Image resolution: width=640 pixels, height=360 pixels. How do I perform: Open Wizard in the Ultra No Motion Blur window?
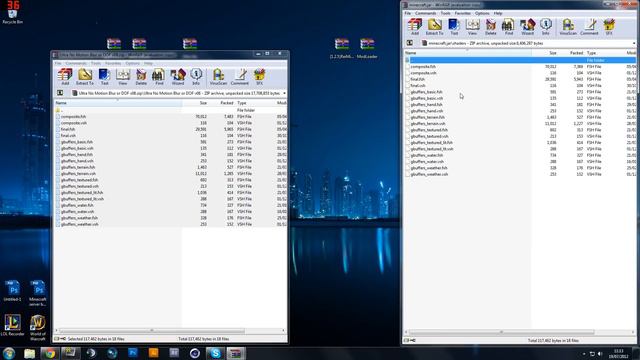(178, 77)
